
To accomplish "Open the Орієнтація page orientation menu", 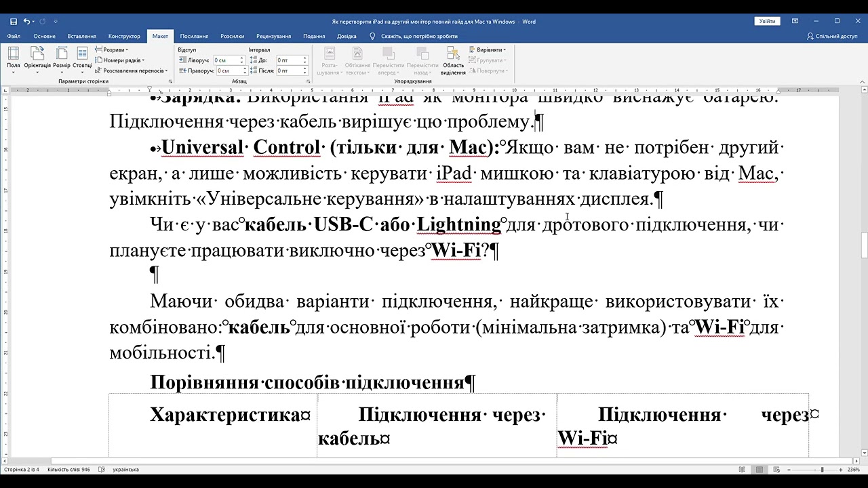I will click(x=37, y=60).
